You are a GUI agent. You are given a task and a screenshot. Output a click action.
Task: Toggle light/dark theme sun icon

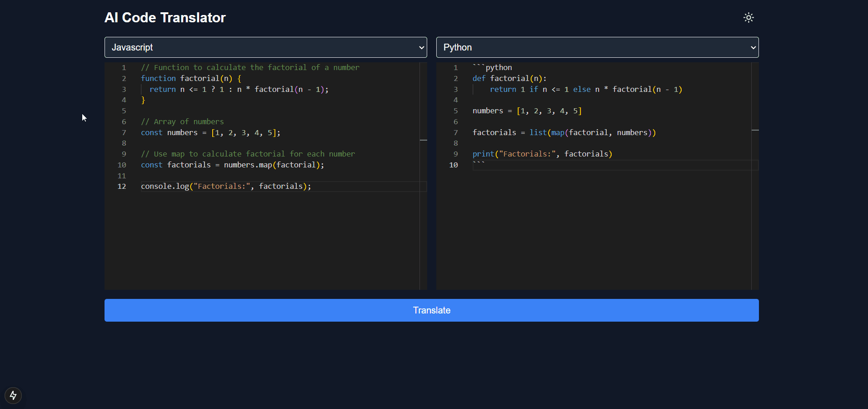[748, 18]
